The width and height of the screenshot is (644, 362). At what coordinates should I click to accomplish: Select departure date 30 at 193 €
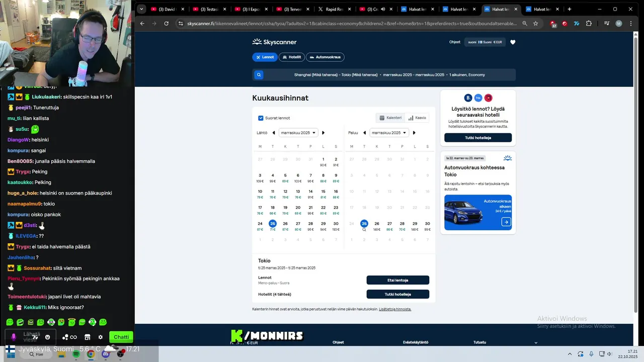[336, 226]
